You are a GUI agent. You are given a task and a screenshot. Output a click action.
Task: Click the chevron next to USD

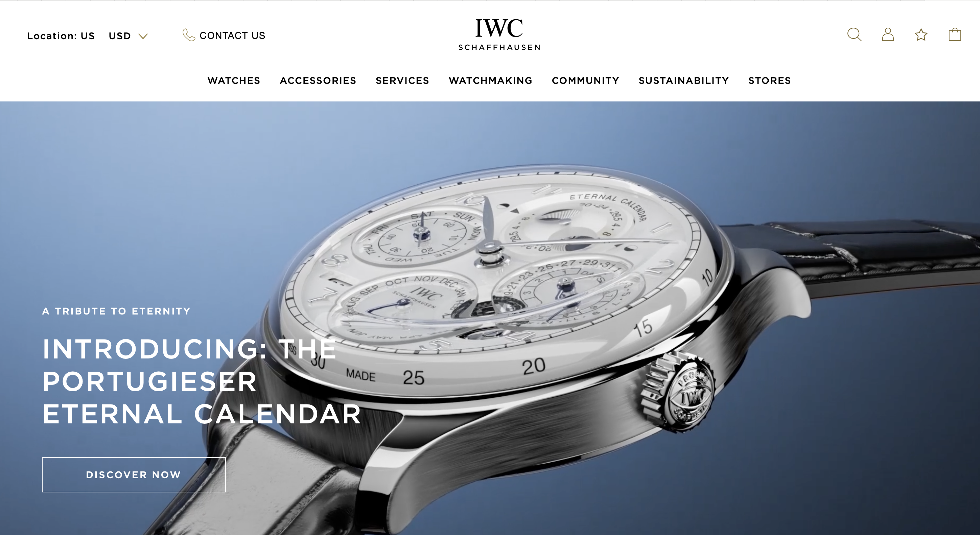click(x=143, y=36)
